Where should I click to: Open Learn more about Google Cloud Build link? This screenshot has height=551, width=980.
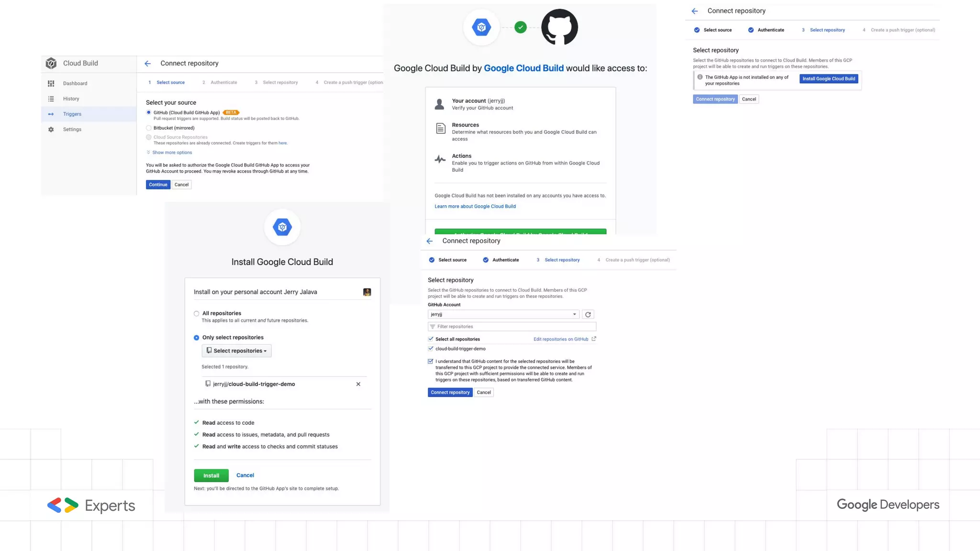475,207
